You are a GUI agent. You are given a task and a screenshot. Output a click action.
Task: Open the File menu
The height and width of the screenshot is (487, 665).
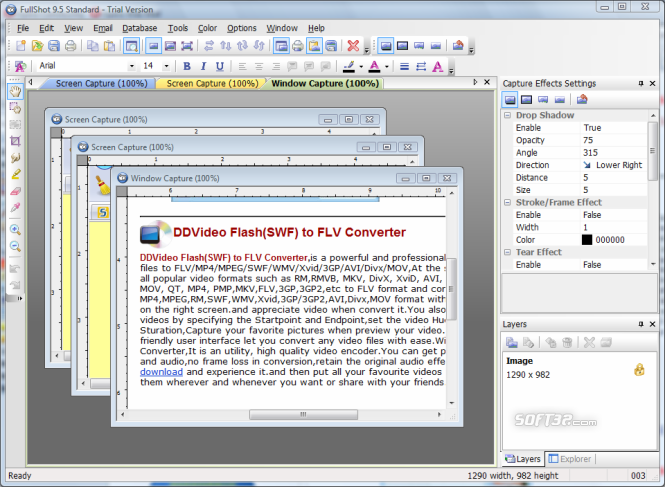[x=23, y=28]
